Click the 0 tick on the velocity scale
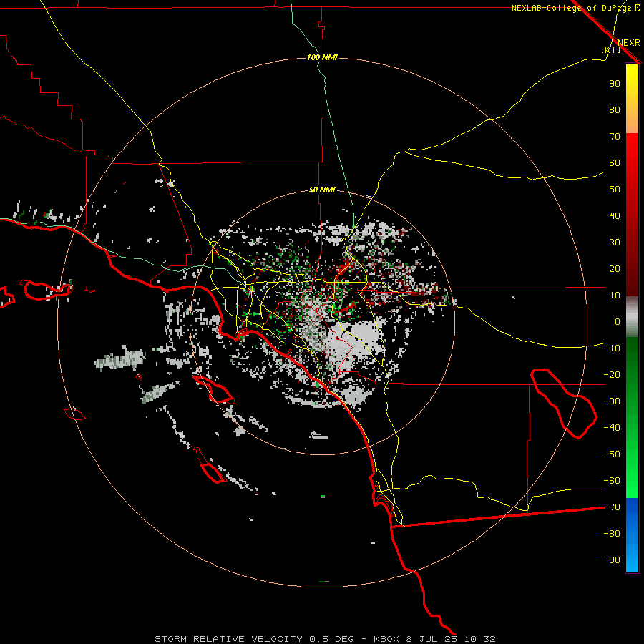Screen dimensions: 644x644 pos(618,321)
